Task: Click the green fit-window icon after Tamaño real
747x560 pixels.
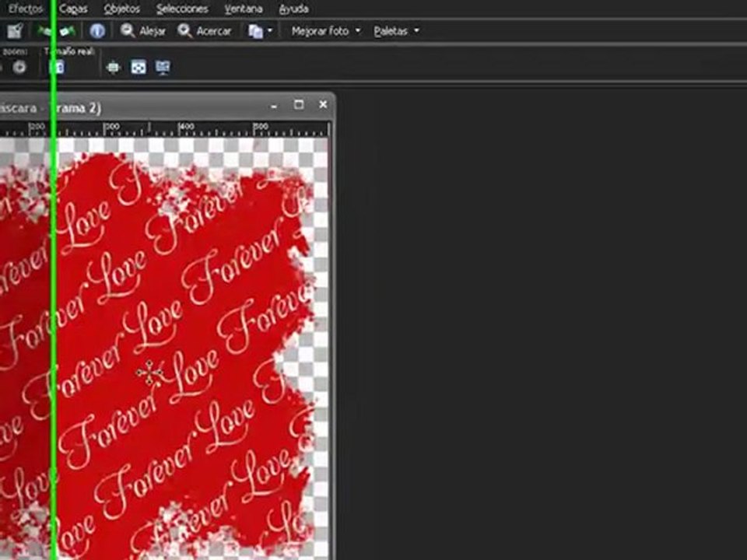Action: [113, 67]
